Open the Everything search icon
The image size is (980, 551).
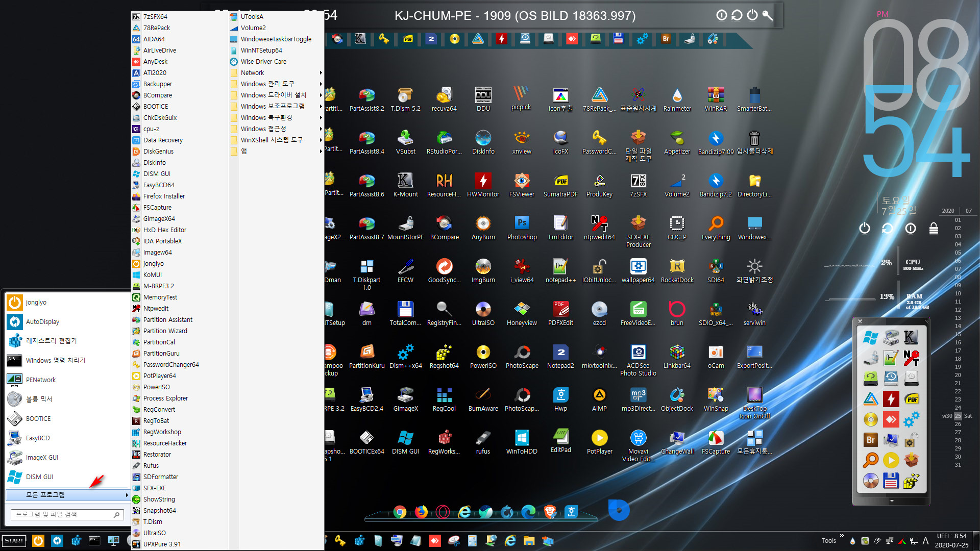[x=716, y=228]
